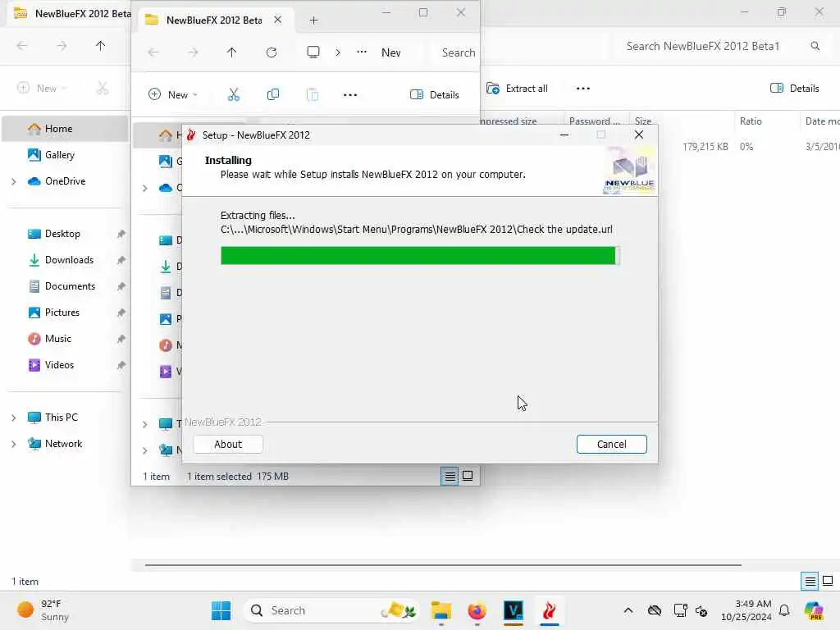The image size is (840, 630).
Task: Click the Paste icon in front Explorer toolbar
Action: click(x=313, y=95)
